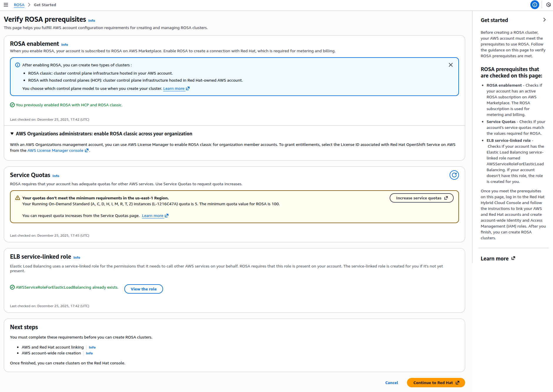Expand the Get started panel chevron
Image resolution: width=553 pixels, height=392 pixels.
(x=544, y=20)
